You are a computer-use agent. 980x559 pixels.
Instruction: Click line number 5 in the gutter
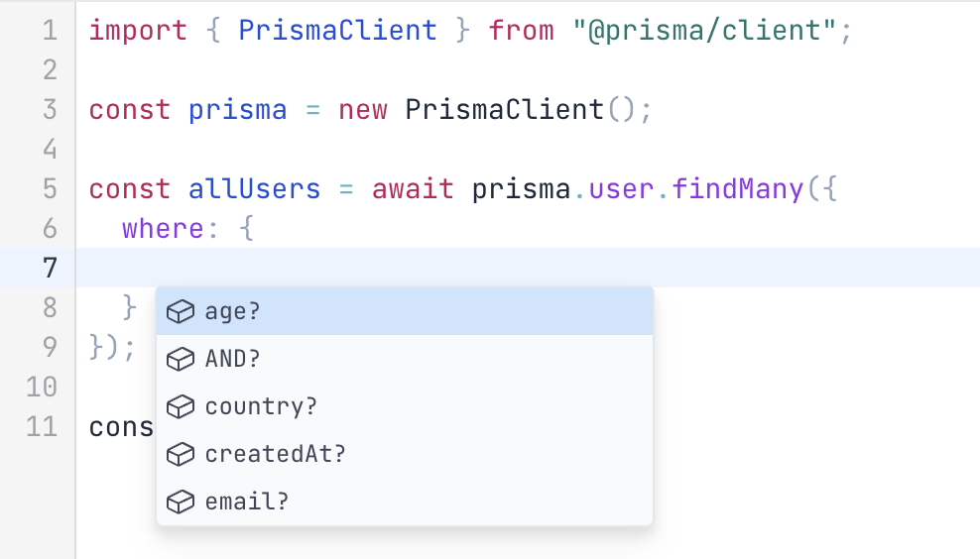tap(50, 189)
